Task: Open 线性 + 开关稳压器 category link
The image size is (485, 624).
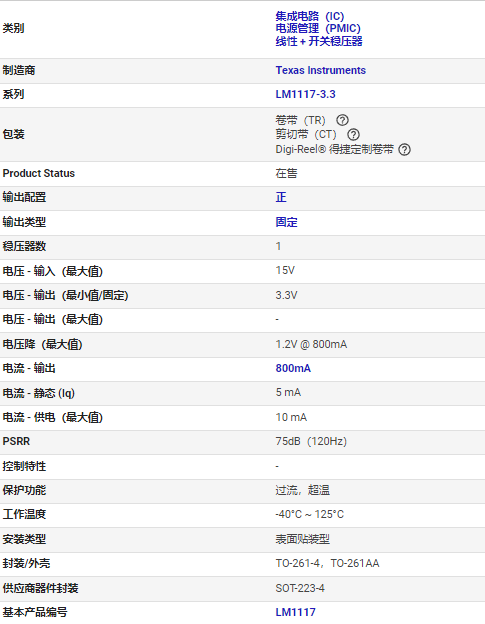Action: [x=319, y=41]
